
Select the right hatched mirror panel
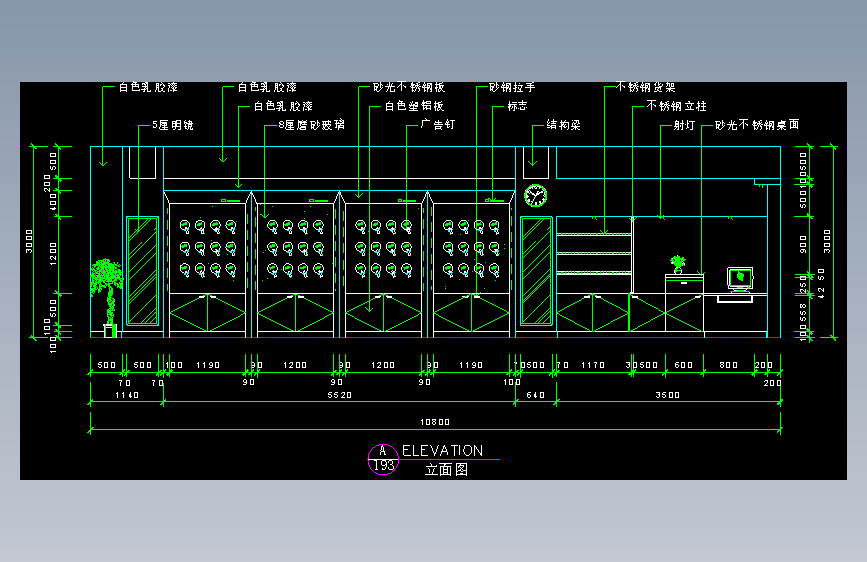click(536, 270)
